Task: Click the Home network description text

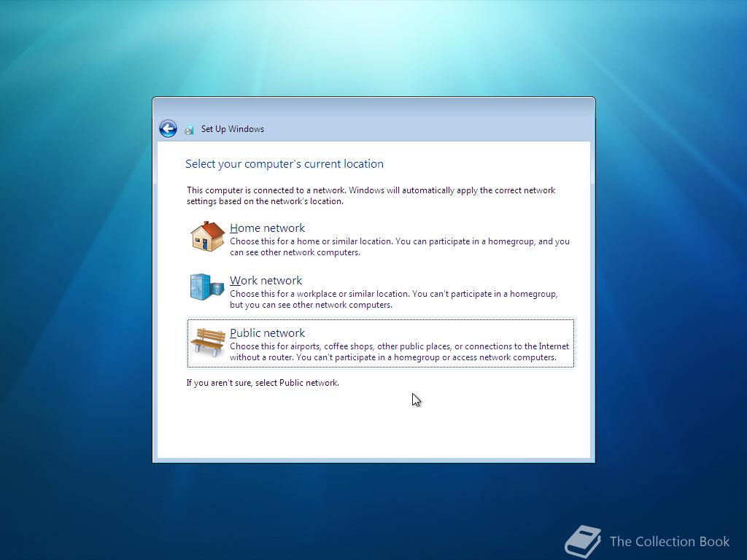Action: pos(400,246)
